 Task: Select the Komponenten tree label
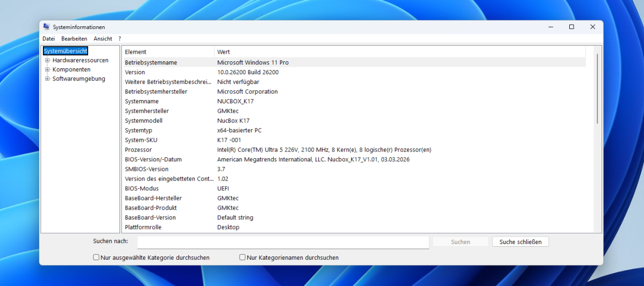[71, 69]
